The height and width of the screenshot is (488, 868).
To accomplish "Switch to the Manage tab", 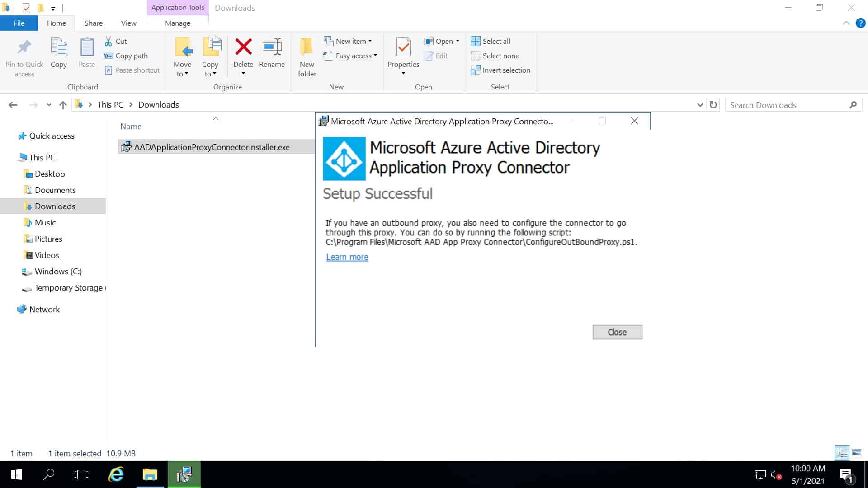I will pyautogui.click(x=178, y=23).
